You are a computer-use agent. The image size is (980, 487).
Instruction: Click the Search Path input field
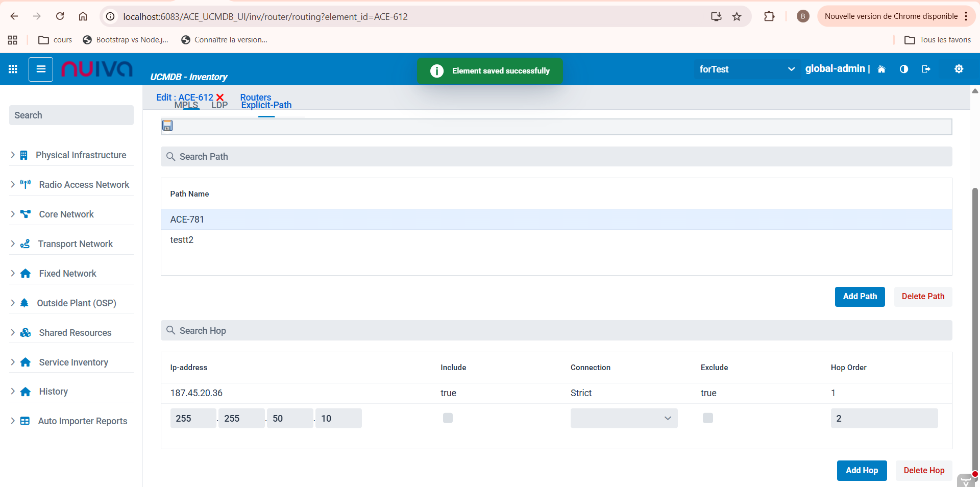click(x=556, y=157)
